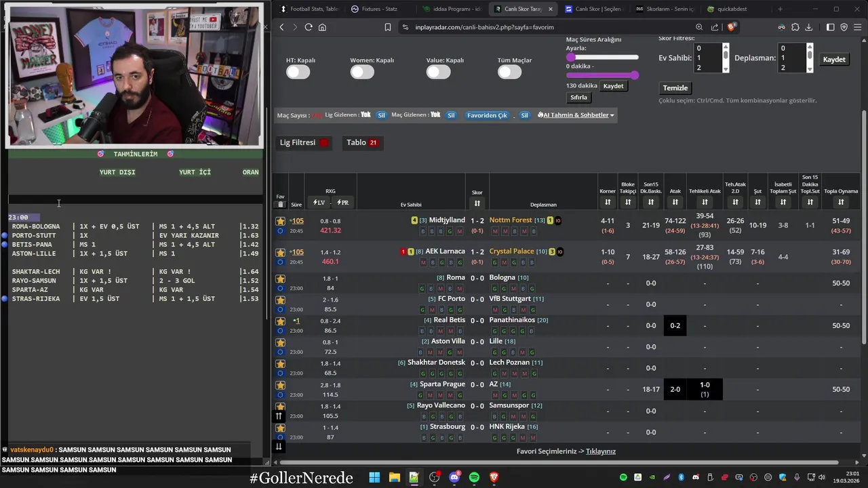Click the Bluetooth icon in the system tray
The image size is (868, 488).
coord(682,477)
